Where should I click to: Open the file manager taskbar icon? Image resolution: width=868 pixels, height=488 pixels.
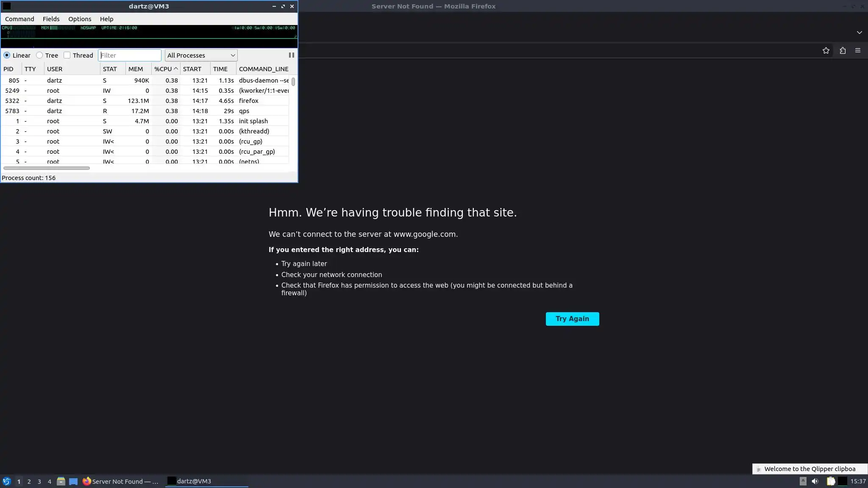61,481
